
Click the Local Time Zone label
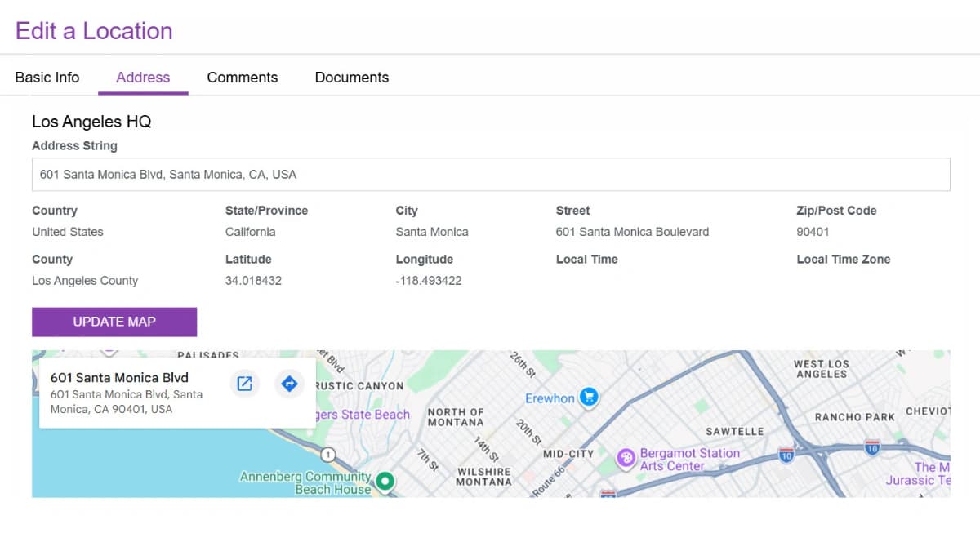(x=844, y=260)
